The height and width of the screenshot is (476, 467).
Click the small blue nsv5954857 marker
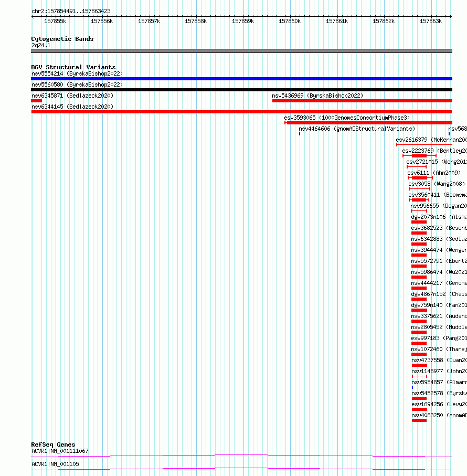coord(412,387)
